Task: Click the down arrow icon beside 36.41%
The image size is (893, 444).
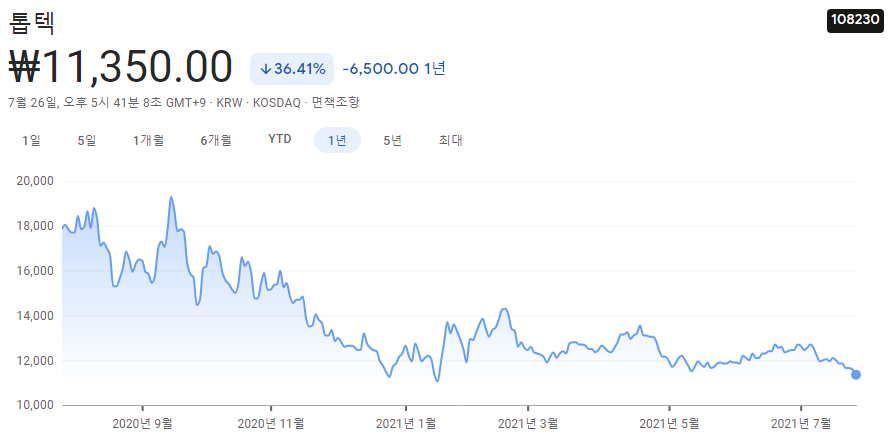Action: (265, 69)
